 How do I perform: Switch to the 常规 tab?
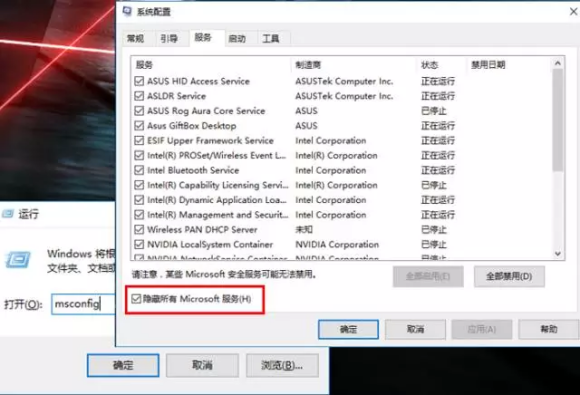point(135,38)
